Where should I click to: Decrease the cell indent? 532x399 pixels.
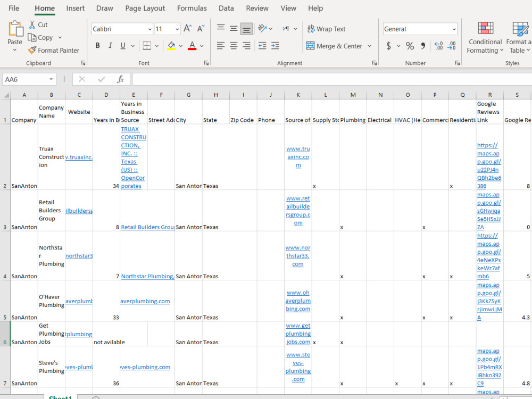click(262, 45)
